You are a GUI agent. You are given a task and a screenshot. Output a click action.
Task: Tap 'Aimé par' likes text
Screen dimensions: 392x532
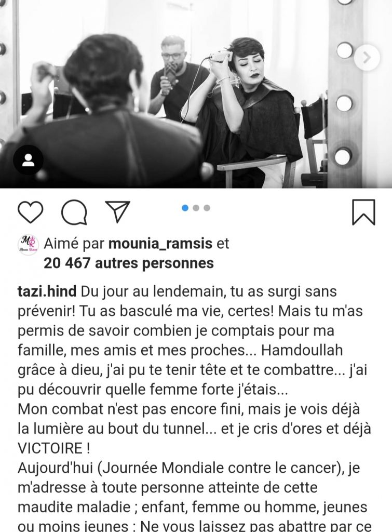(x=74, y=244)
